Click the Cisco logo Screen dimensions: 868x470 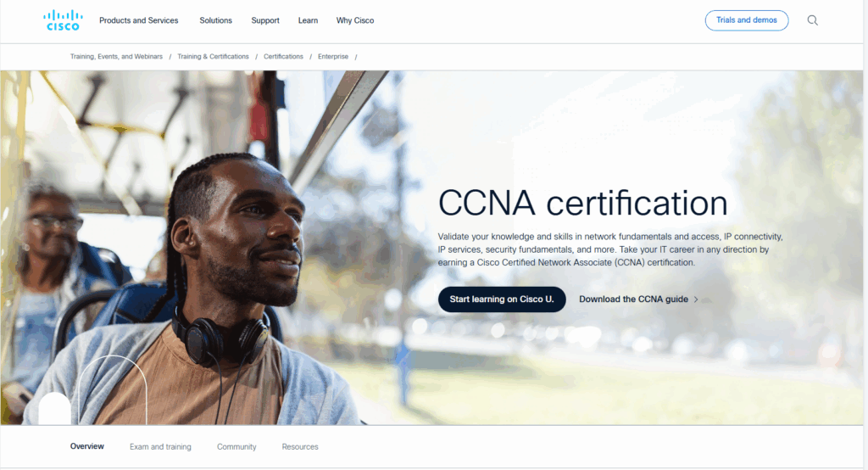63,20
